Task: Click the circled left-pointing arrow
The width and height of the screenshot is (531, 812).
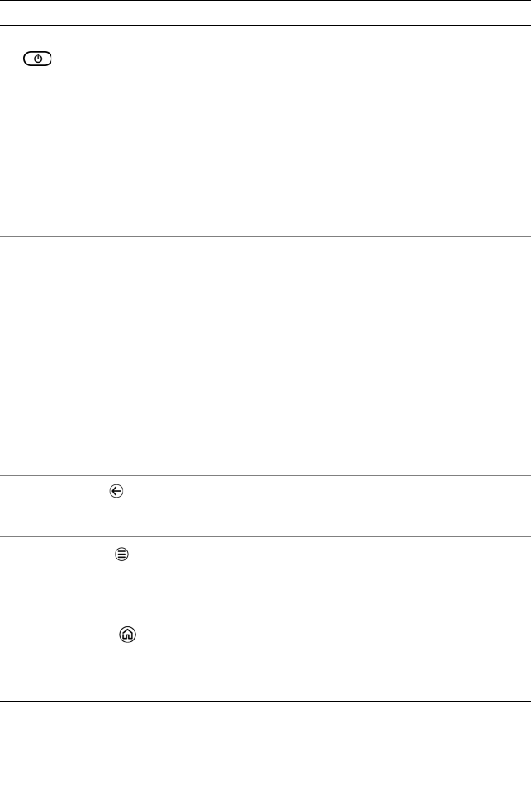Action: 116,490
